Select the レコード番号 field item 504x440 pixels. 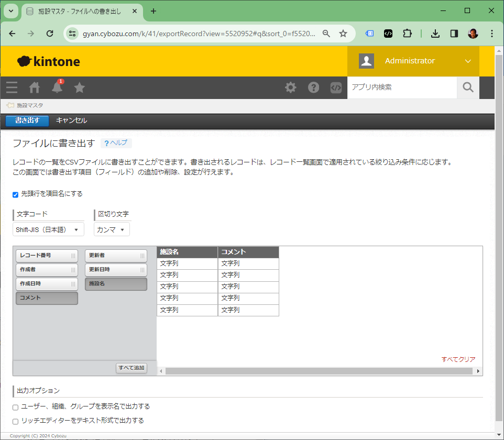[x=47, y=256]
